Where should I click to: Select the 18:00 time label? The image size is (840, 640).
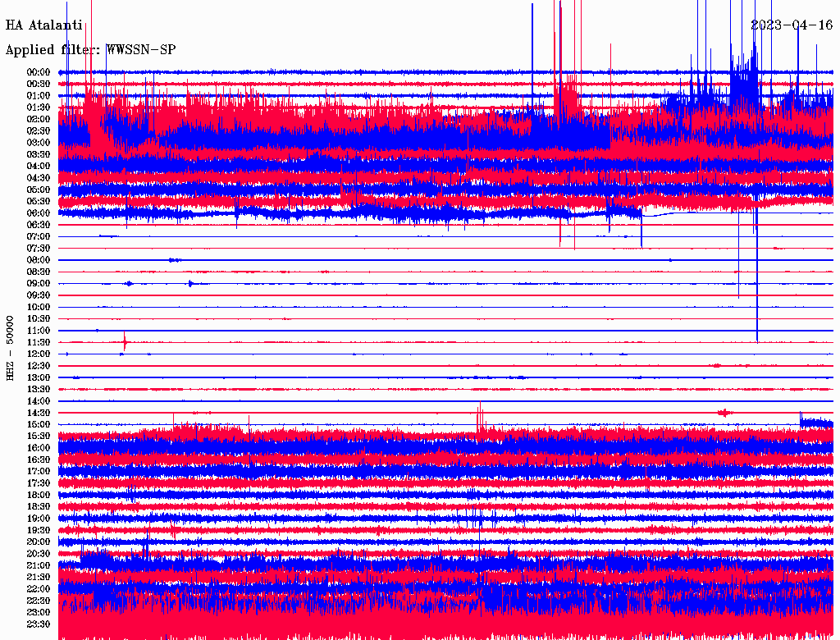pyautogui.click(x=39, y=495)
